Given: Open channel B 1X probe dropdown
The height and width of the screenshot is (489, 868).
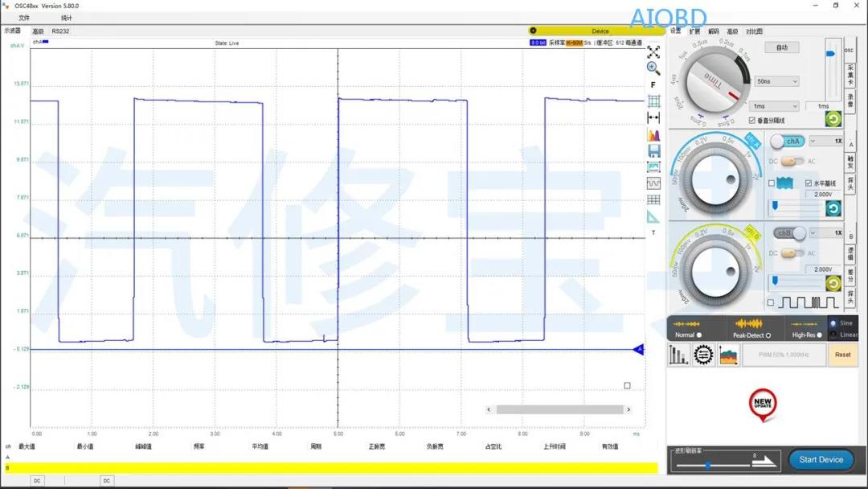Looking at the screenshot, I should point(826,233).
